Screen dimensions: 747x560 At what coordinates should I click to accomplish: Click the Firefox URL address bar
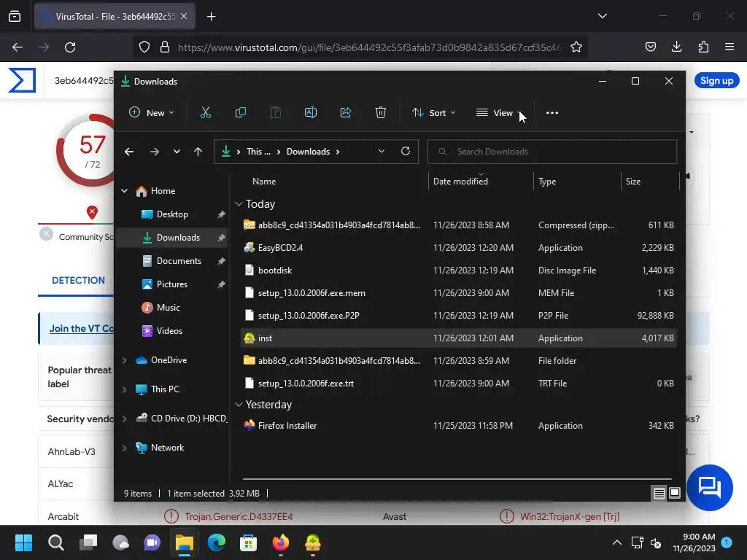coord(369,47)
